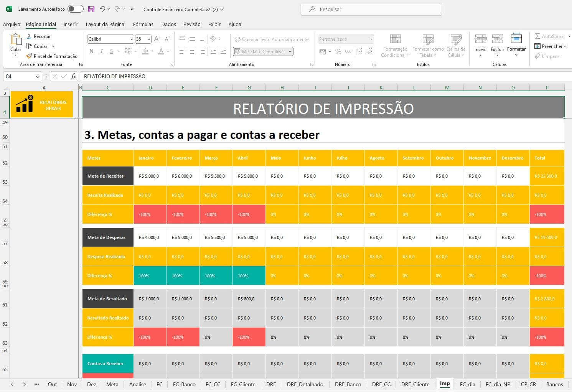
Task: Open the Calibri font dropdown
Action: [132, 39]
